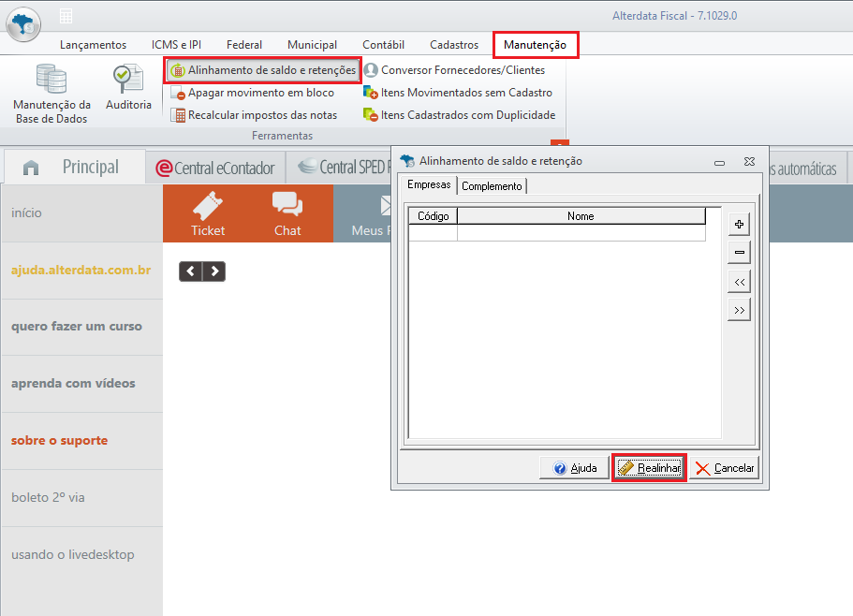Click the Cancelar button
The image size is (853, 616).
[x=725, y=468]
